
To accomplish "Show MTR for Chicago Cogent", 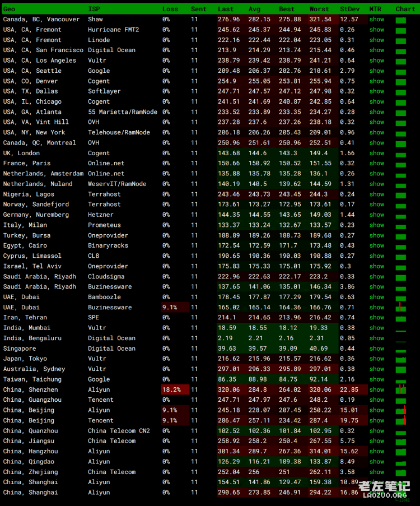I will 377,101.
